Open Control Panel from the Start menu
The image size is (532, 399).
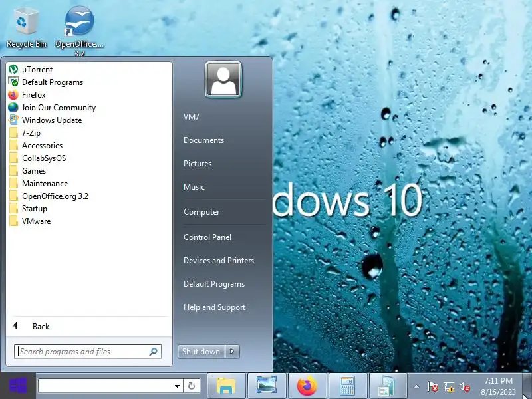click(x=207, y=237)
